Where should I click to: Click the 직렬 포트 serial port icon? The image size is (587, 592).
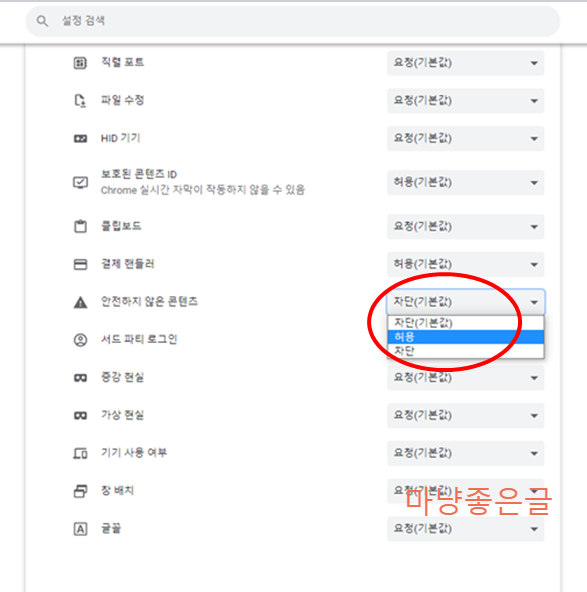click(80, 63)
